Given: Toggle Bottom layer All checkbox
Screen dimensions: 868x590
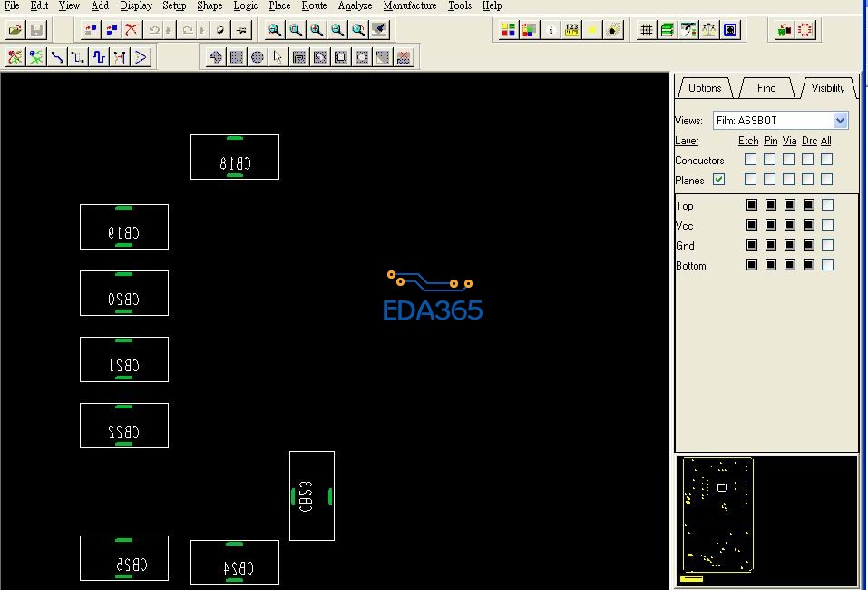Looking at the screenshot, I should [x=827, y=265].
